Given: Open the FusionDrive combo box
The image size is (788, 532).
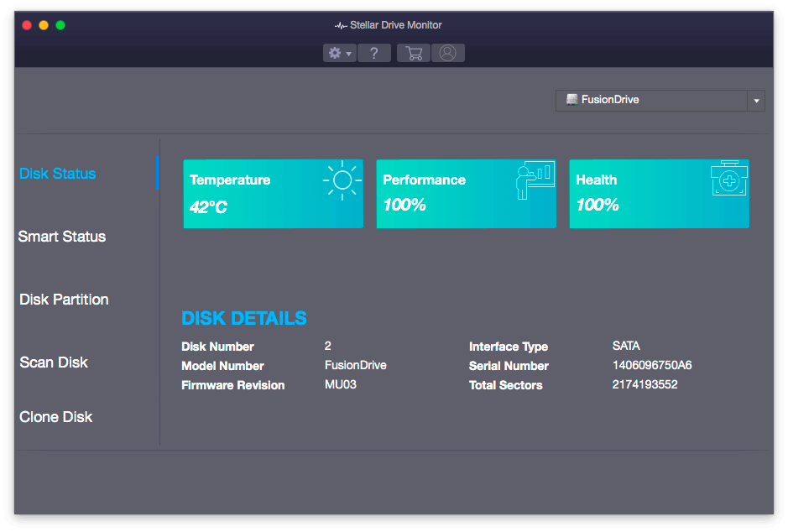Looking at the screenshot, I should [x=651, y=100].
